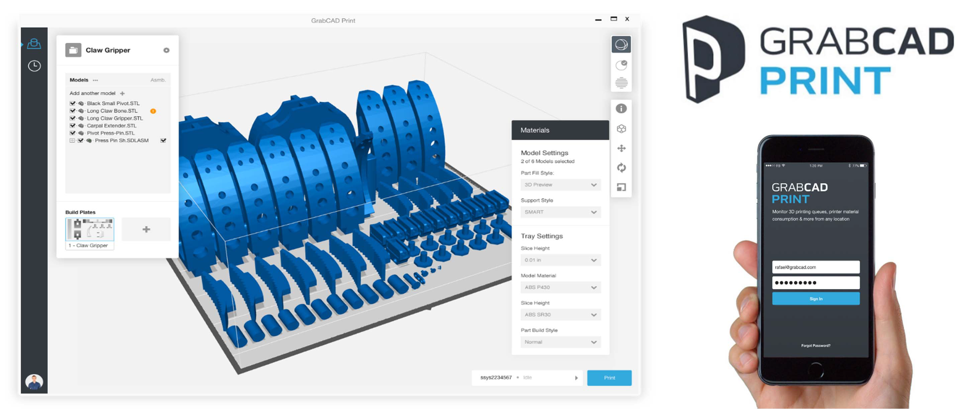View the Long Claw Bone warning indicator
The width and height of the screenshot is (980, 409).
tap(153, 111)
